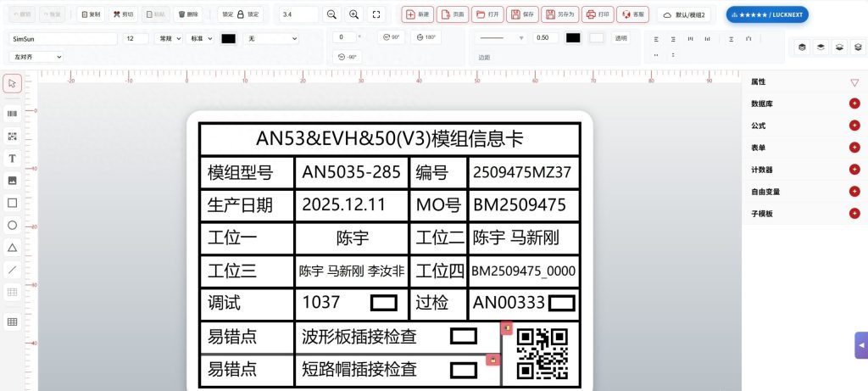Image resolution: width=868 pixels, height=391 pixels.
Task: Click checkbox next to AN00333
Action: [562, 303]
